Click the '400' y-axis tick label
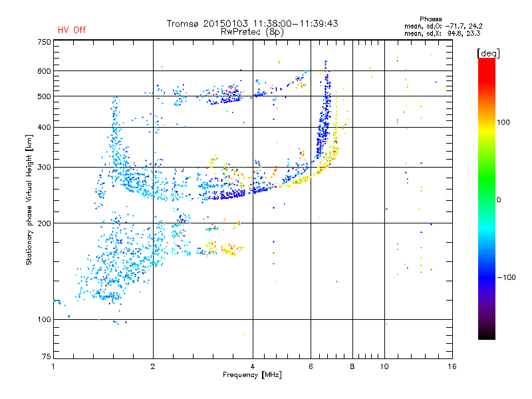 click(x=44, y=127)
